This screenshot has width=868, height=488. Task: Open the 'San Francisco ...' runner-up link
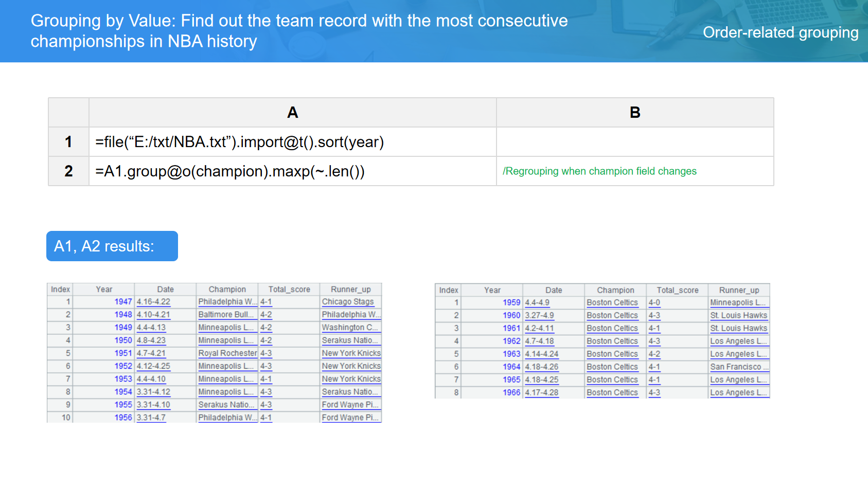coord(739,367)
